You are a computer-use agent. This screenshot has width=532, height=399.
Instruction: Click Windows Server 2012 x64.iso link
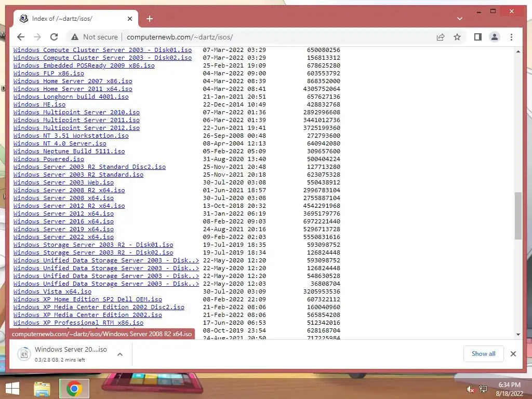coord(63,214)
